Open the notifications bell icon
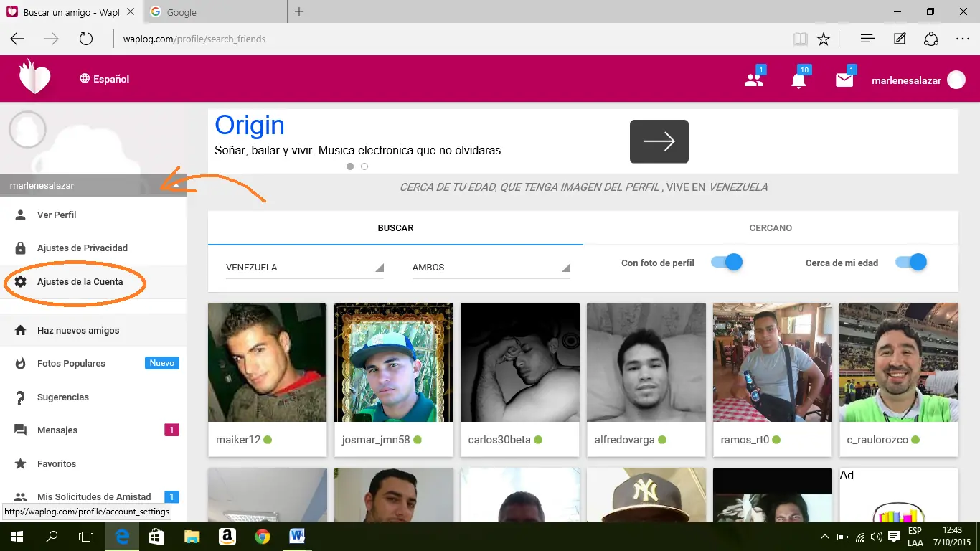This screenshot has height=551, width=980. 798,80
